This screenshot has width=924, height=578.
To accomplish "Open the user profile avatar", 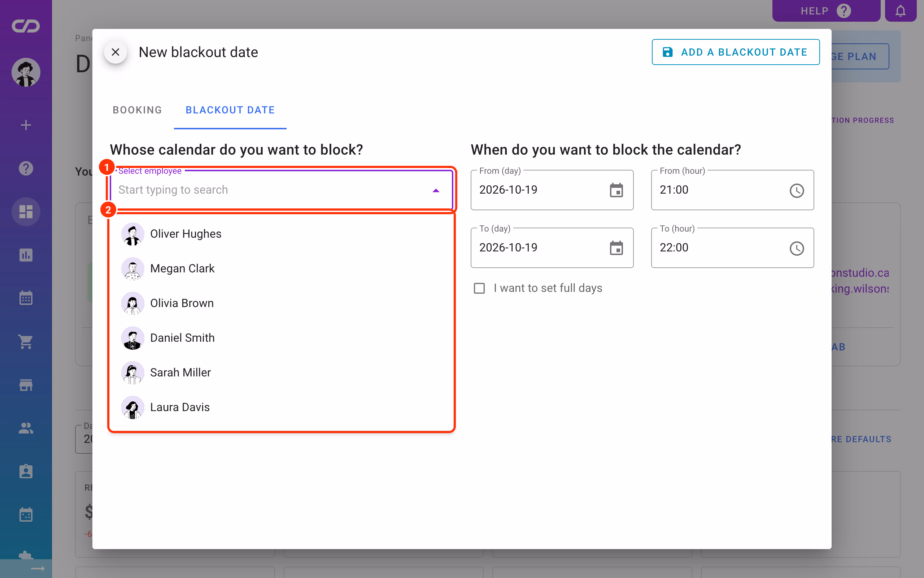I will [x=26, y=72].
